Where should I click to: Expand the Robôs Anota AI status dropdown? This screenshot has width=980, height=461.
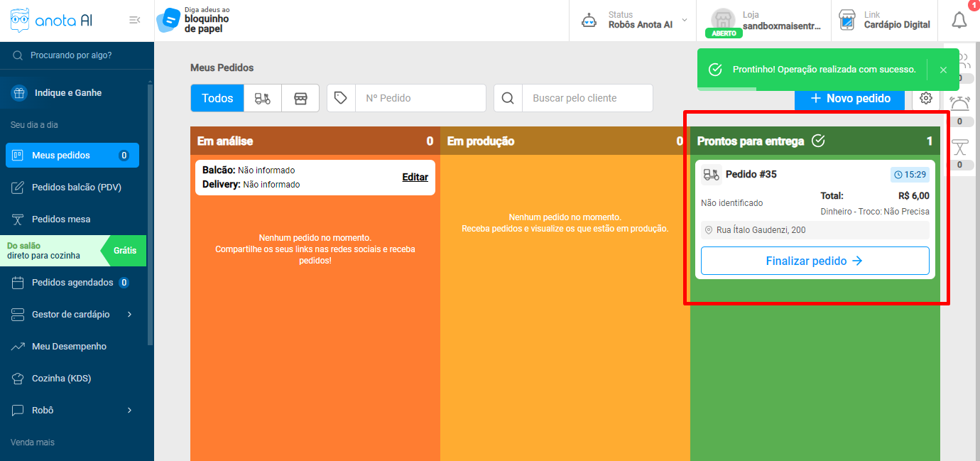685,20
